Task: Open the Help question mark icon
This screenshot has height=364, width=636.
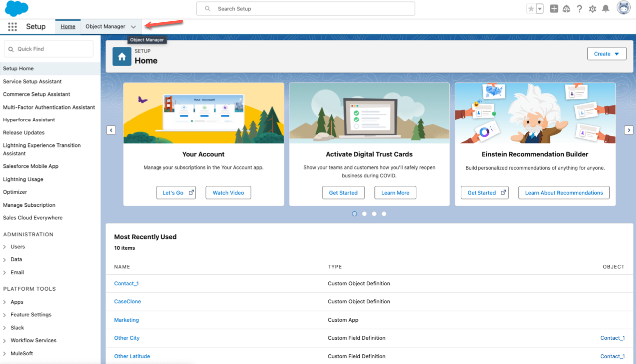Action: [x=579, y=9]
